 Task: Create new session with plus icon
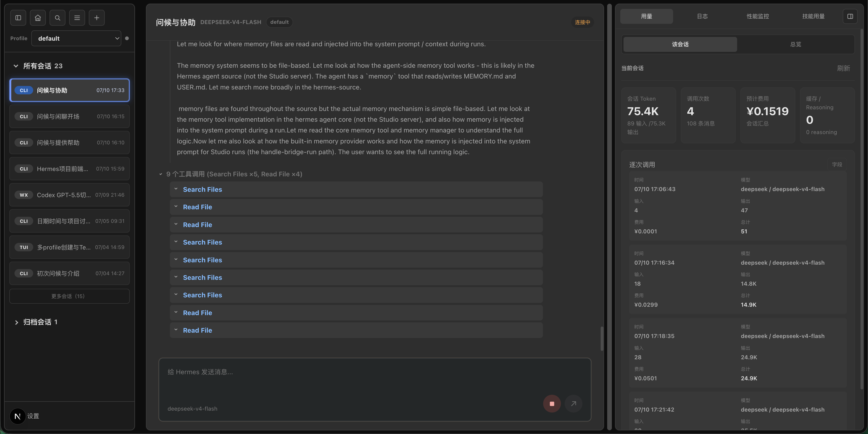click(x=97, y=18)
